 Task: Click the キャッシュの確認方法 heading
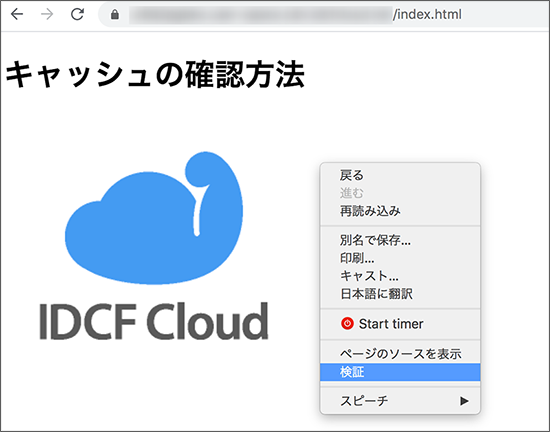click(155, 74)
